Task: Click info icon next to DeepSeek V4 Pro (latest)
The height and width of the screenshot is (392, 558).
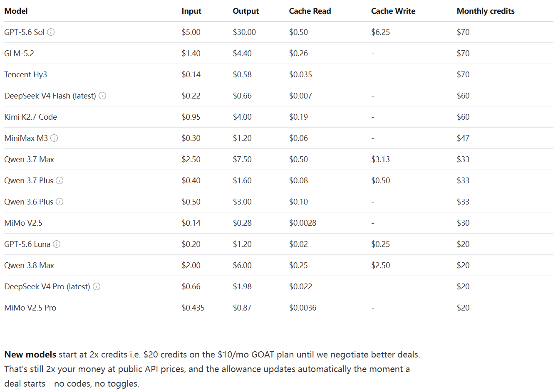Action: (x=97, y=286)
